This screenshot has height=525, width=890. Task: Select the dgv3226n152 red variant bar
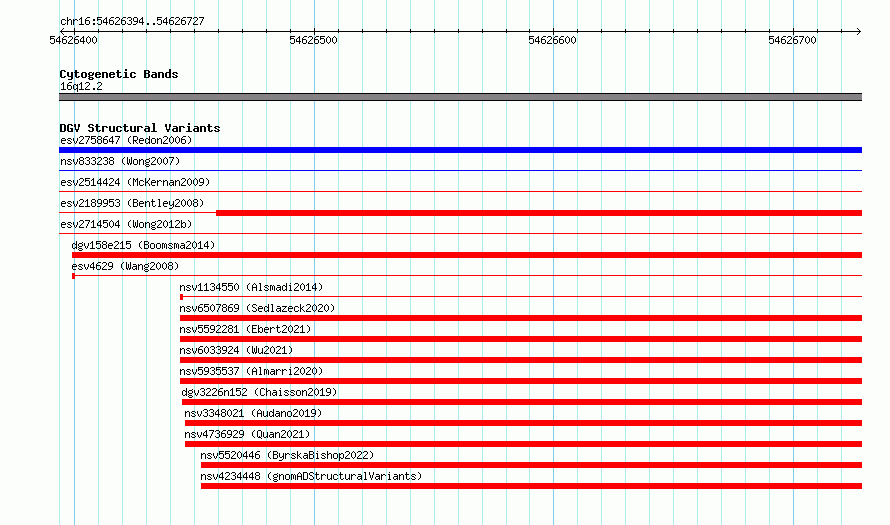(522, 402)
